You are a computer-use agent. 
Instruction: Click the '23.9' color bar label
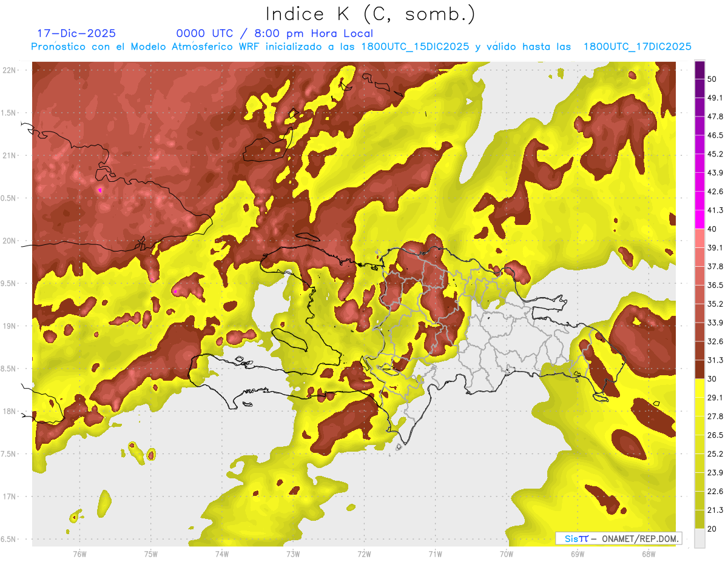point(715,472)
